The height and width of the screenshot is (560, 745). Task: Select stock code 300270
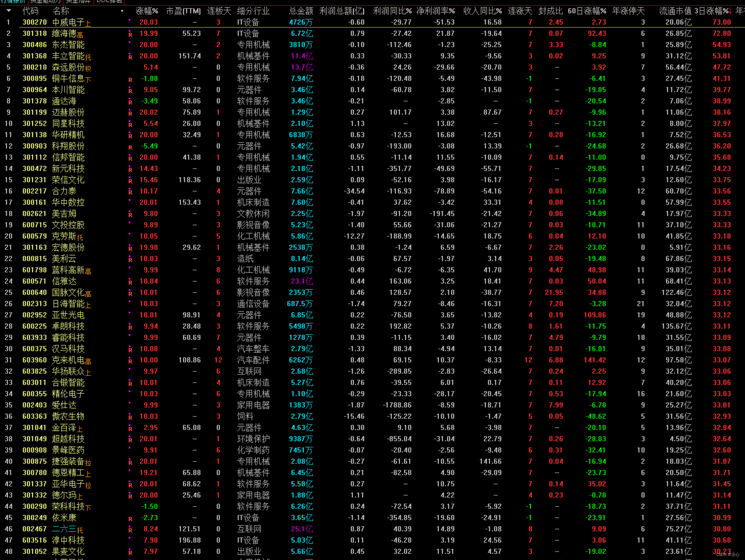[34, 22]
